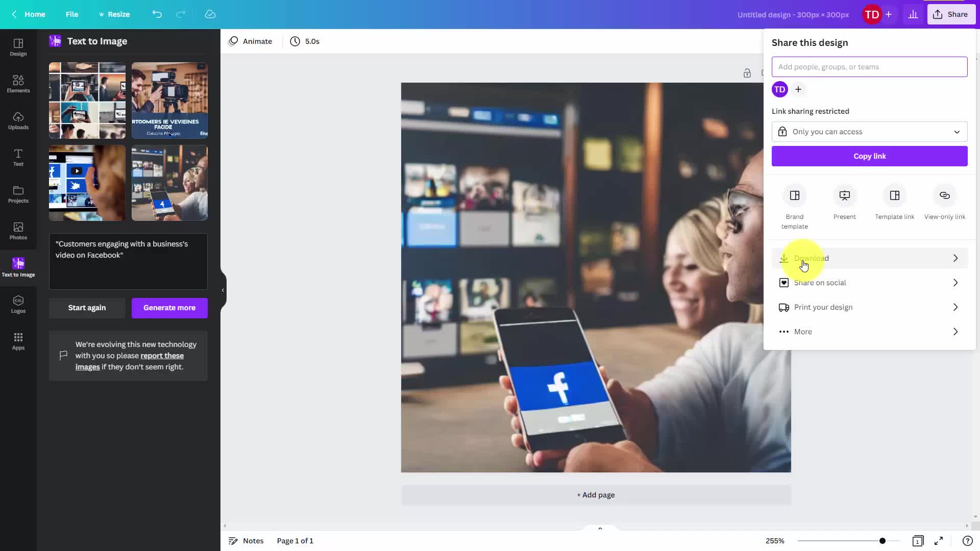Open fullscreen view icon at bottom right
The height and width of the screenshot is (551, 980).
pos(939,541)
